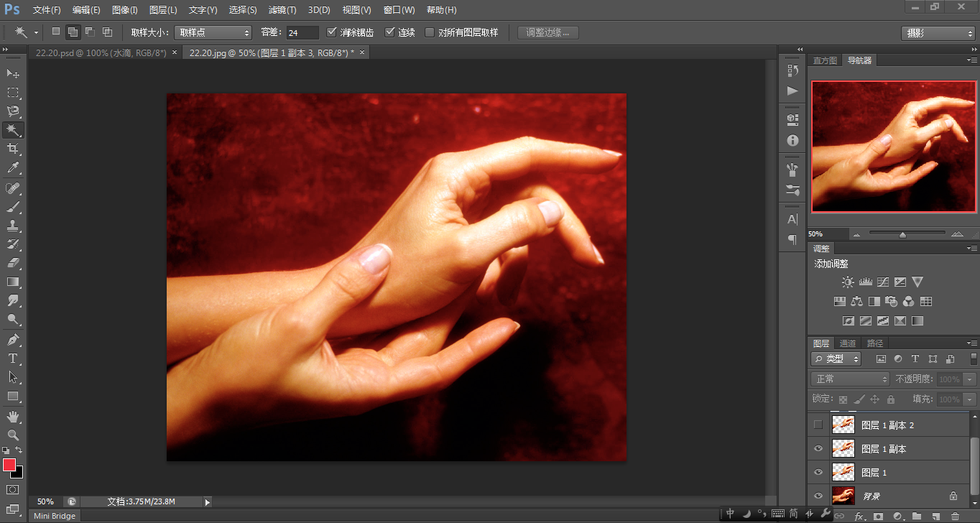Hide the 图层 1 副本 layer
The image size is (980, 523).
coord(818,448)
